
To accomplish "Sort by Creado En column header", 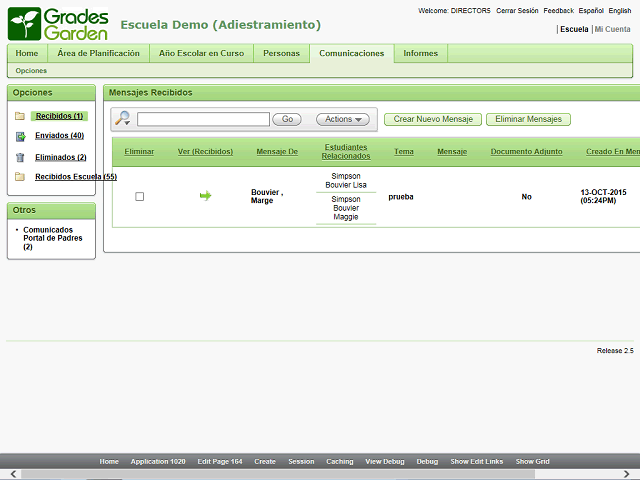I will (x=612, y=152).
